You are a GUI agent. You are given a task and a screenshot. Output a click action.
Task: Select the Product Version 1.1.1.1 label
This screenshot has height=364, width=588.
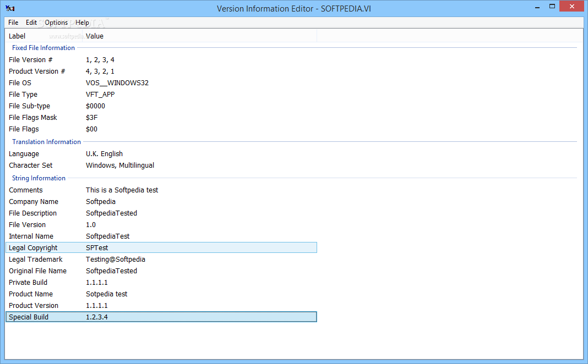(34, 306)
